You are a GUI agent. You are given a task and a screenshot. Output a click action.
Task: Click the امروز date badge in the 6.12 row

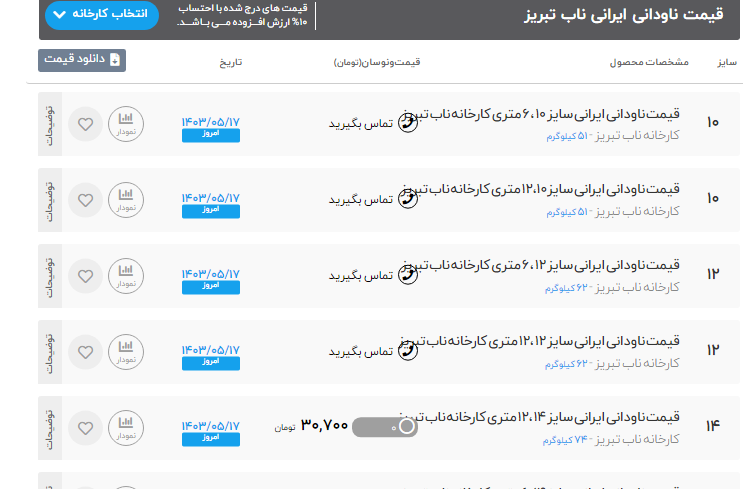[210, 286]
